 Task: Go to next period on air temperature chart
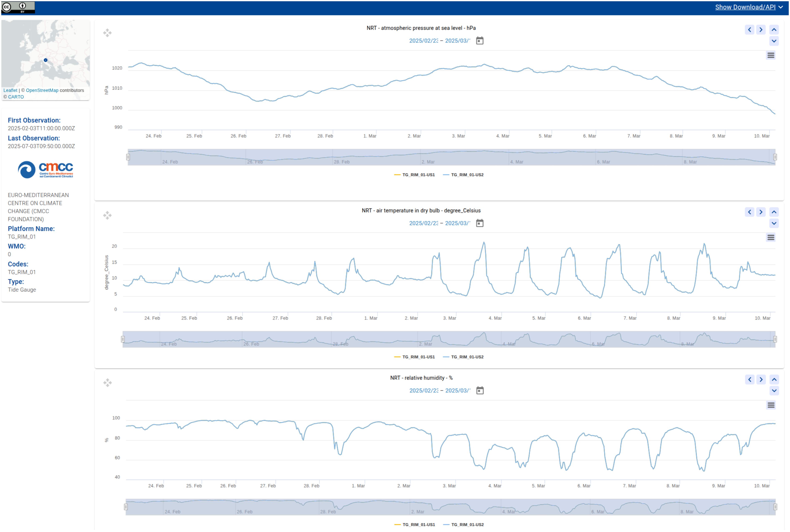pos(761,212)
